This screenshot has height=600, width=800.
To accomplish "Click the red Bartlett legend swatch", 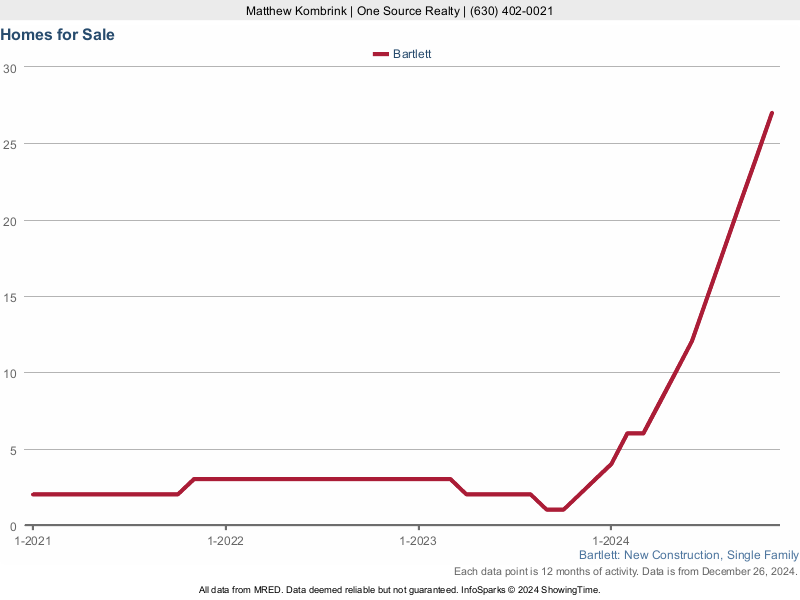I will 380,54.
